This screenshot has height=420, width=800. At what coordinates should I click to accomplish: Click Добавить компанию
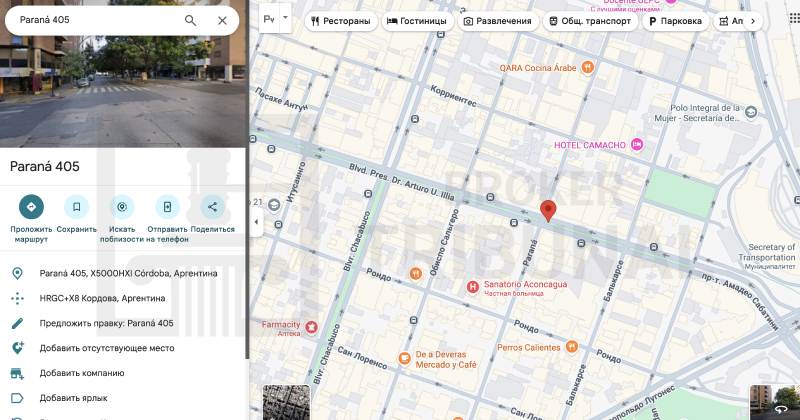tap(82, 373)
